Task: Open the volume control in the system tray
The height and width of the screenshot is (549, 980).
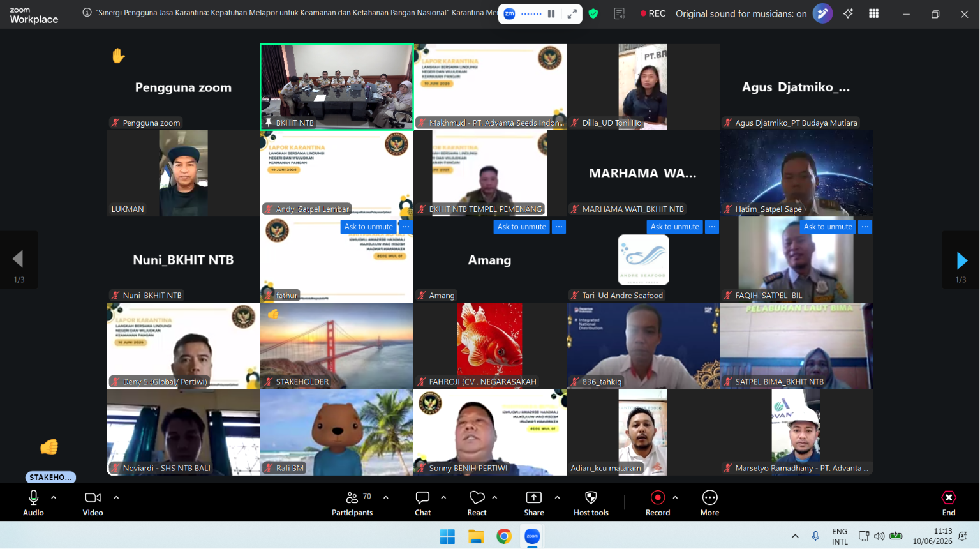Action: pyautogui.click(x=879, y=536)
